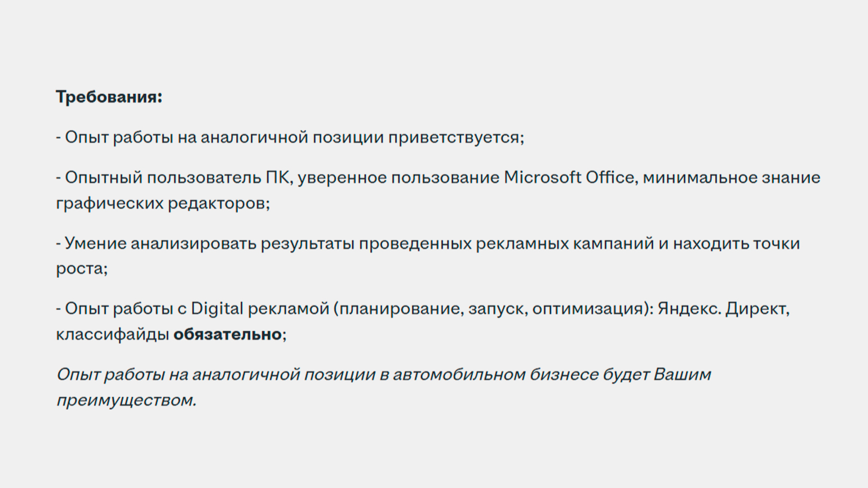Image resolution: width=868 pixels, height=488 pixels.
Task: Click the italic word 'преимуществом.'
Action: pyautogui.click(x=126, y=400)
